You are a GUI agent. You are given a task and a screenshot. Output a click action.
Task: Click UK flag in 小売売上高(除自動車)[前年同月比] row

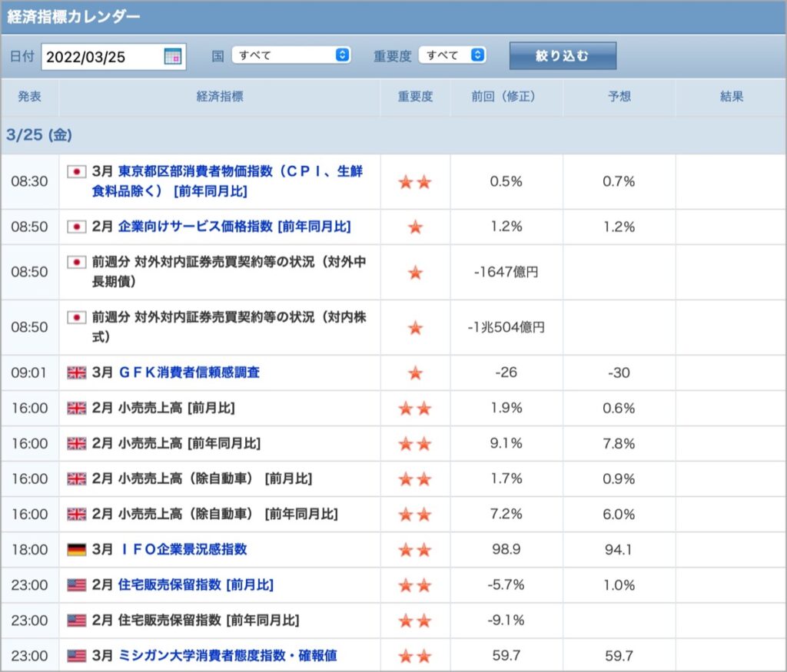tap(76, 514)
